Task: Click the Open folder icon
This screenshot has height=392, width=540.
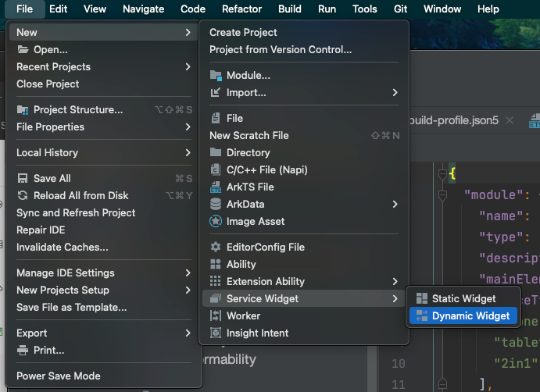Action: (23, 49)
